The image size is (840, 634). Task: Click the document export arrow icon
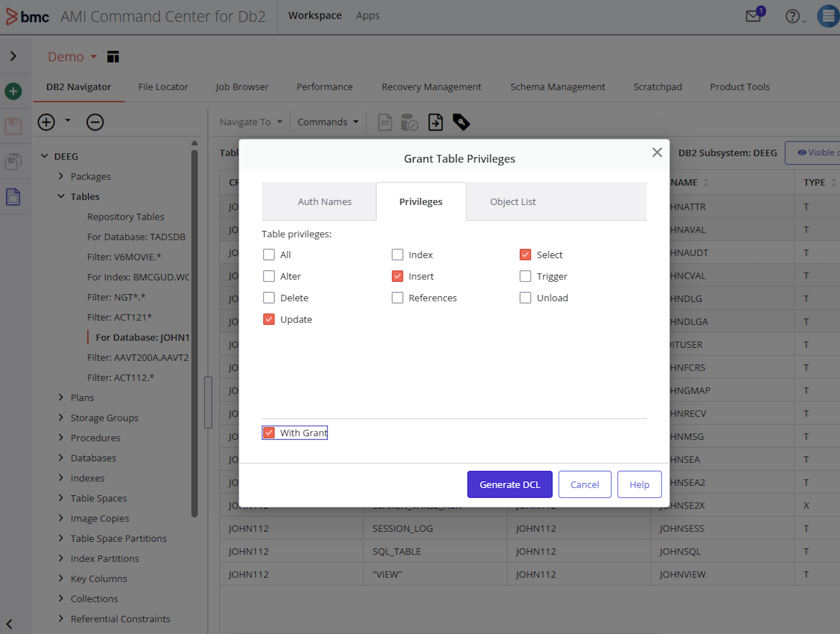pos(435,122)
